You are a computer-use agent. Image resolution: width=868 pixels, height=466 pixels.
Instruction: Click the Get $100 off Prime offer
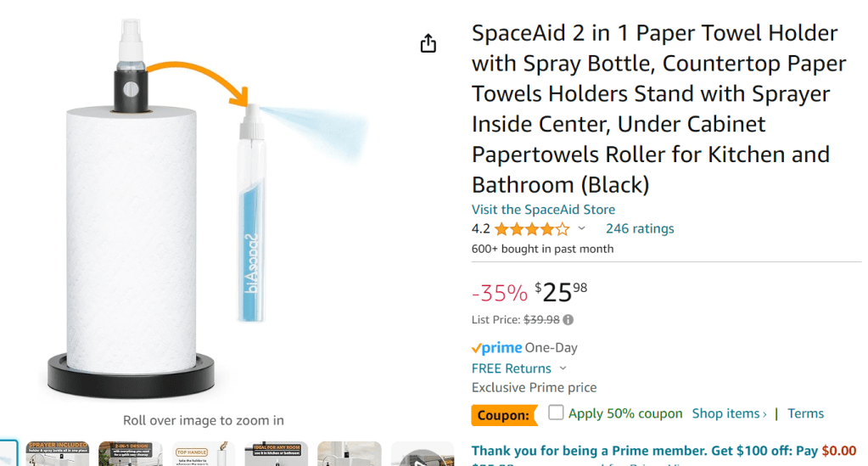click(664, 450)
